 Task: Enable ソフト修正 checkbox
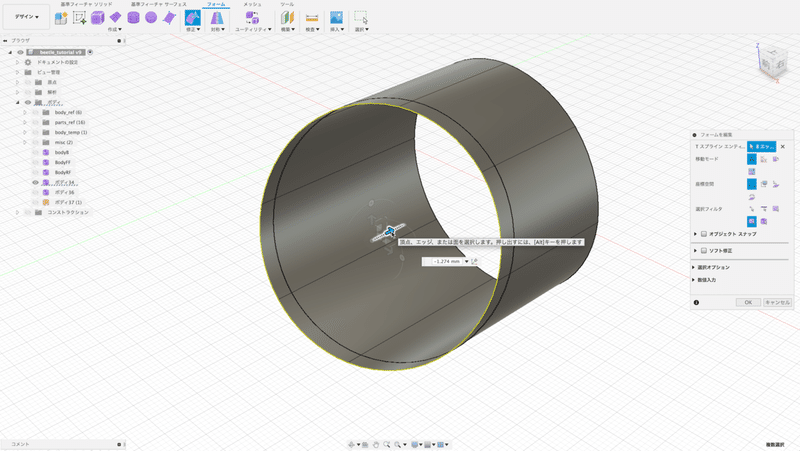704,250
